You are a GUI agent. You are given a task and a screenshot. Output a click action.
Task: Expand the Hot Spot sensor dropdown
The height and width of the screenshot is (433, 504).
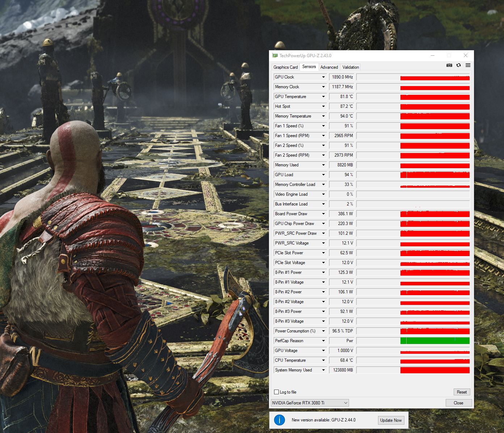pyautogui.click(x=323, y=106)
